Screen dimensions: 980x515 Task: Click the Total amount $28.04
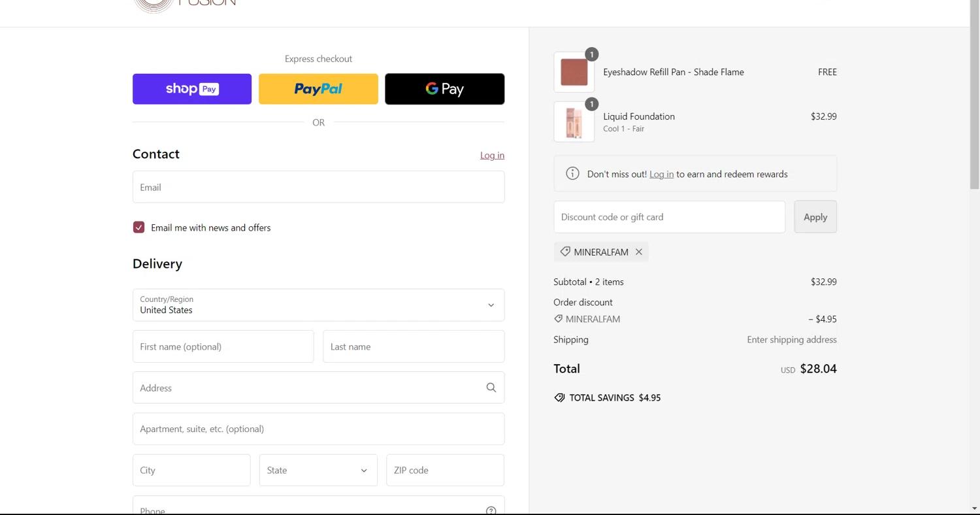(818, 369)
